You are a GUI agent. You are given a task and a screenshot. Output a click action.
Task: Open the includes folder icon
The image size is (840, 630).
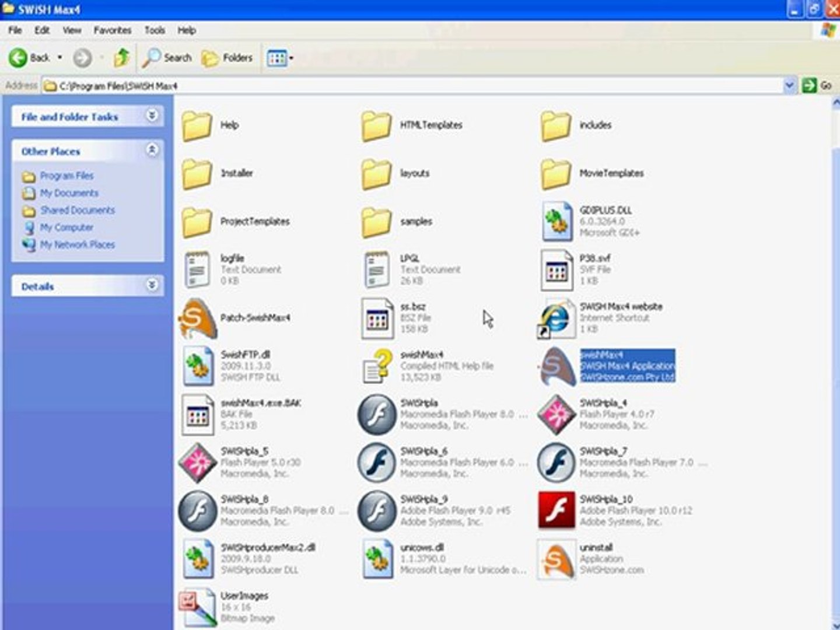click(x=556, y=125)
